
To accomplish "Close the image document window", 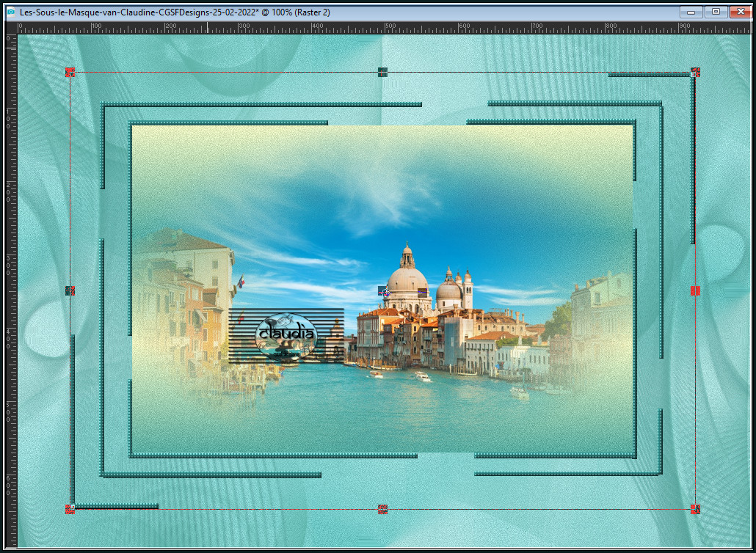I will click(741, 12).
